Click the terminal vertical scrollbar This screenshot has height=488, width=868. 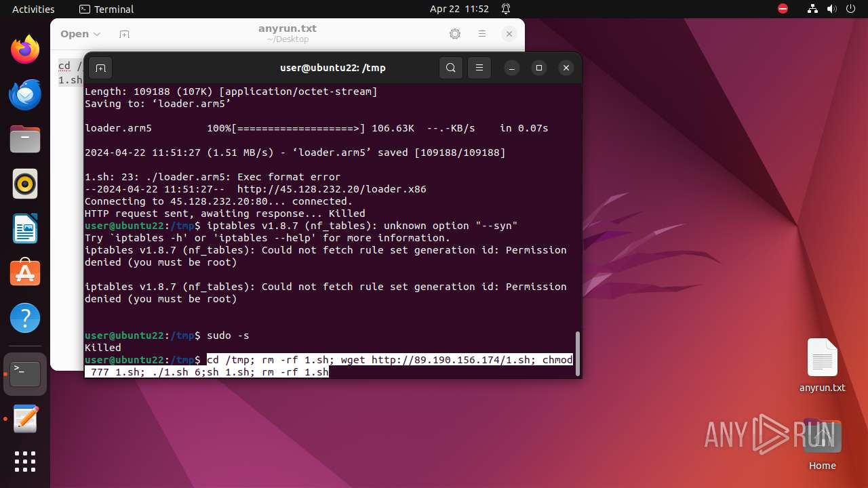578,353
